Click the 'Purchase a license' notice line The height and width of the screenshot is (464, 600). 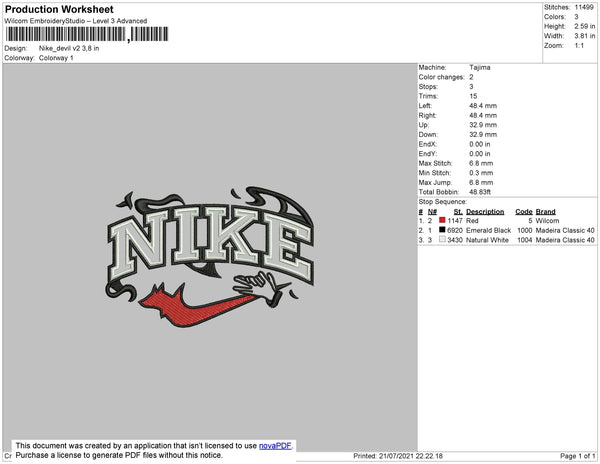(x=119, y=455)
